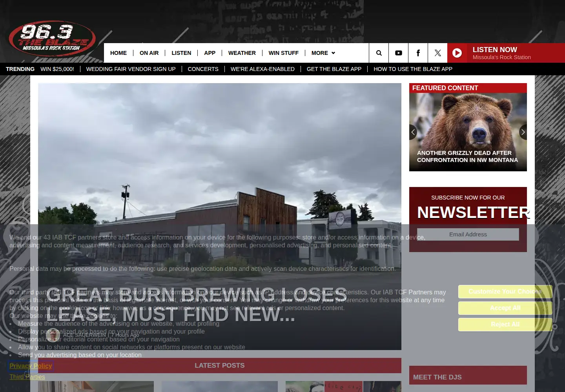Screen dimensions: 565x392
Task: Reject all cookies
Action: [505, 325]
